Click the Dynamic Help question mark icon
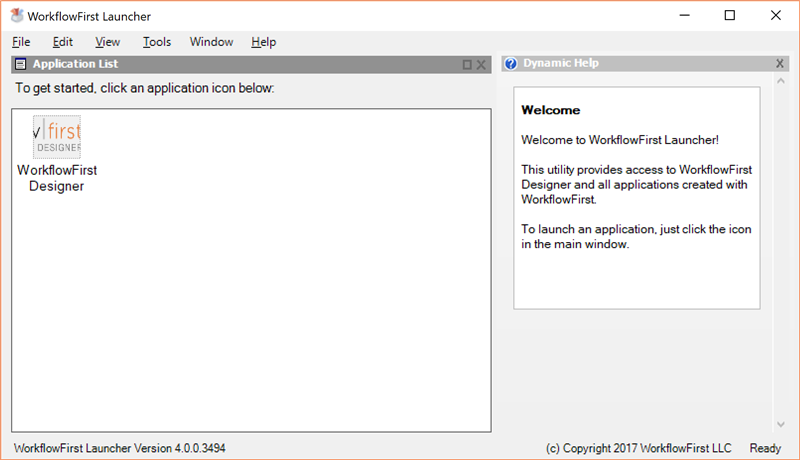This screenshot has height=460, width=800. tap(511, 64)
